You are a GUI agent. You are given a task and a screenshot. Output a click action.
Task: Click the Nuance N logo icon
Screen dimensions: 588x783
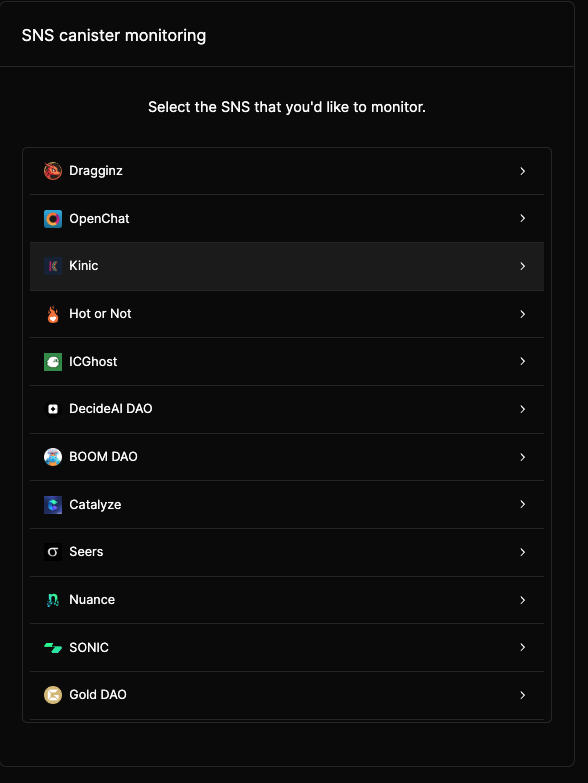click(x=53, y=600)
